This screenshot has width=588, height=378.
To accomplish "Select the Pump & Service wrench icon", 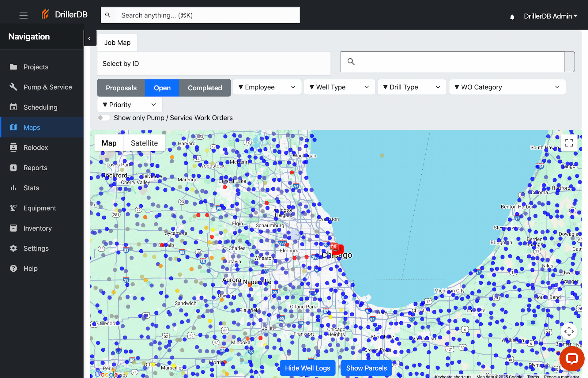I will click(x=13, y=87).
